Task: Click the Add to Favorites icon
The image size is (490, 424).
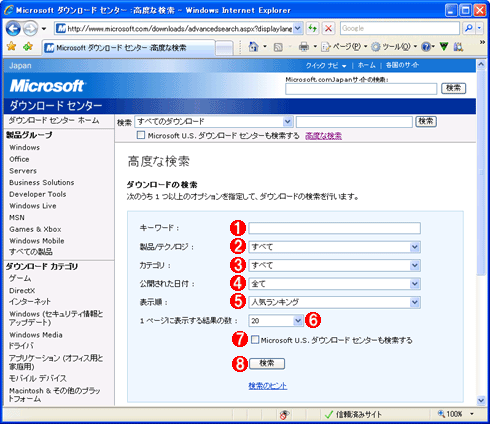Action: click(28, 46)
